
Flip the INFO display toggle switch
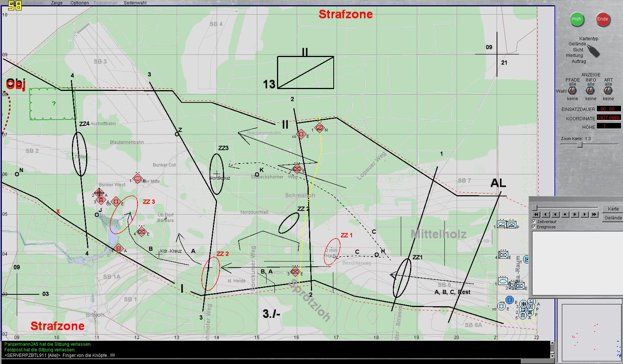click(591, 91)
